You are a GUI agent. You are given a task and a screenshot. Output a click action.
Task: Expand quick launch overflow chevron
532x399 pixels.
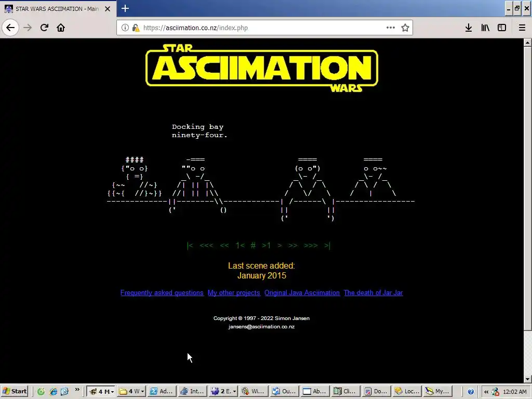point(77,390)
